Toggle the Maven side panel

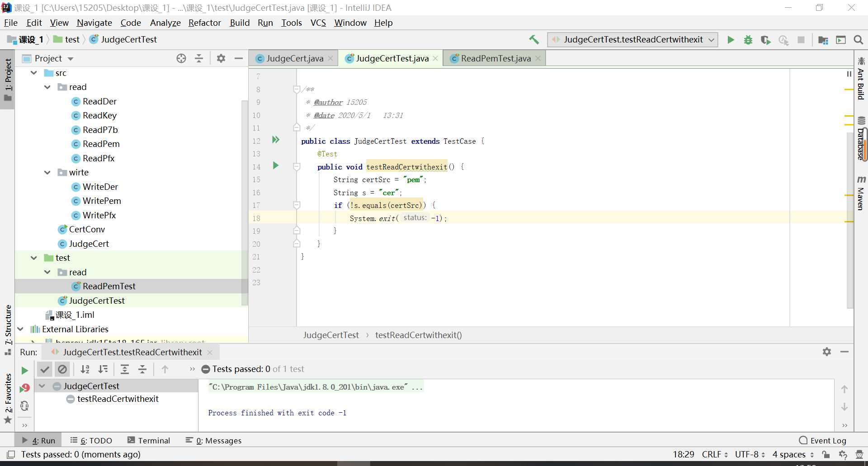(x=861, y=193)
